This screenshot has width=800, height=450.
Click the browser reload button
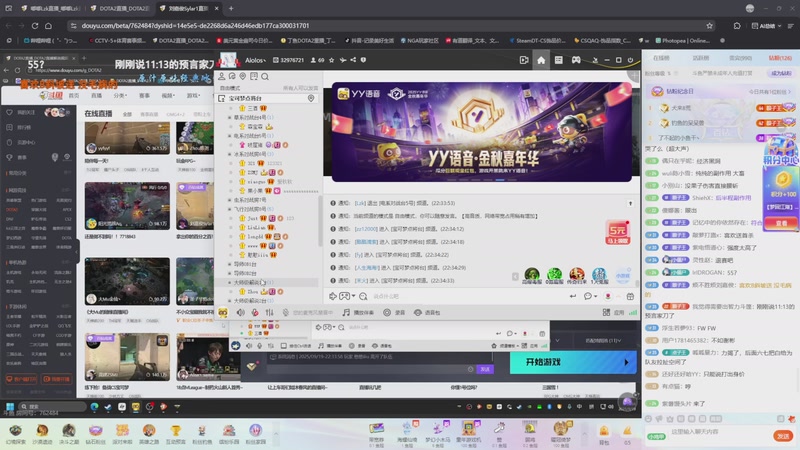35,26
